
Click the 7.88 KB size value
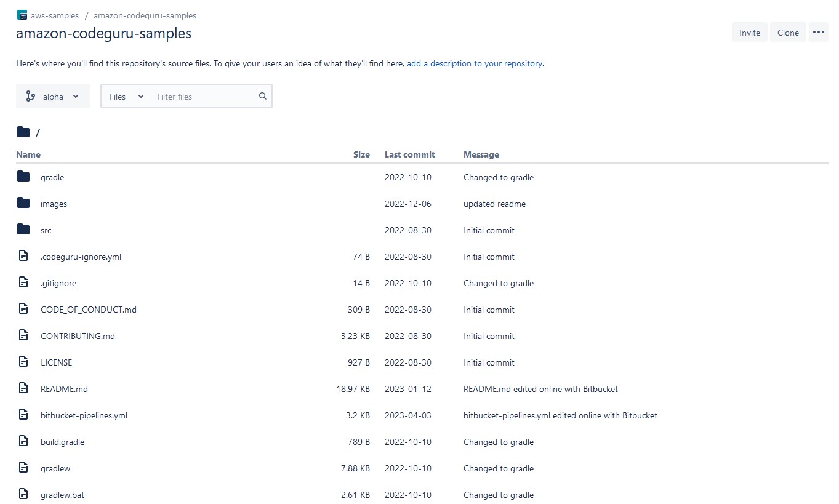[x=355, y=468]
